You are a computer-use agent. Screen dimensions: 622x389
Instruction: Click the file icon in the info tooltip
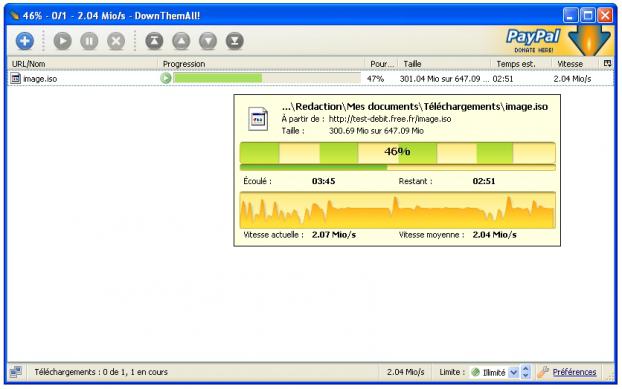pos(258,119)
